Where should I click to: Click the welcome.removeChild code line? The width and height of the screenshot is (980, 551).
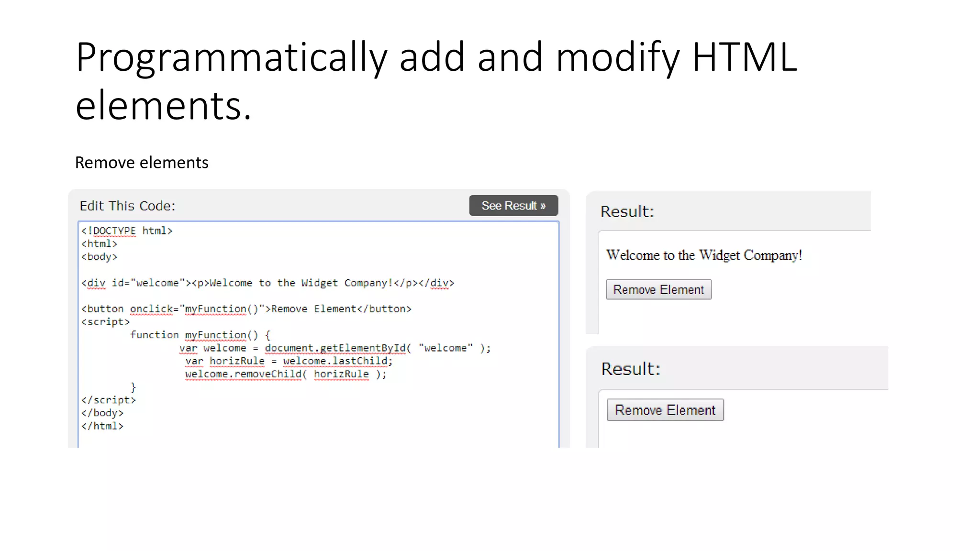click(286, 374)
